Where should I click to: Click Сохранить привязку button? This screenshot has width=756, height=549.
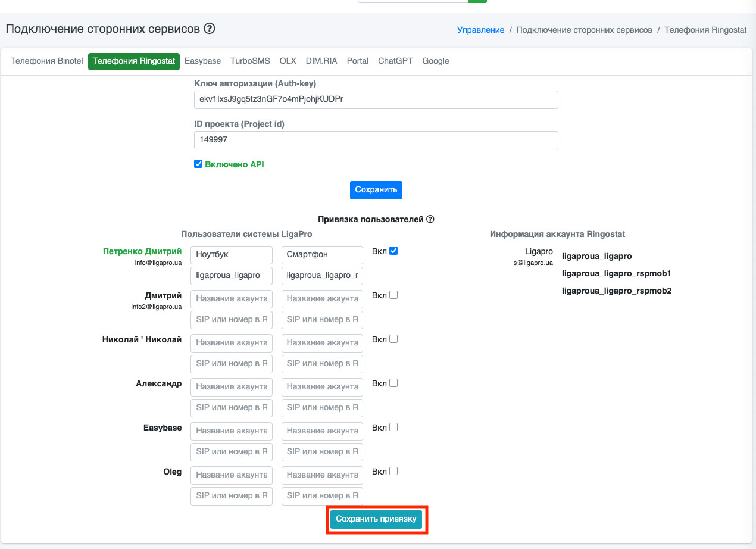click(x=376, y=519)
